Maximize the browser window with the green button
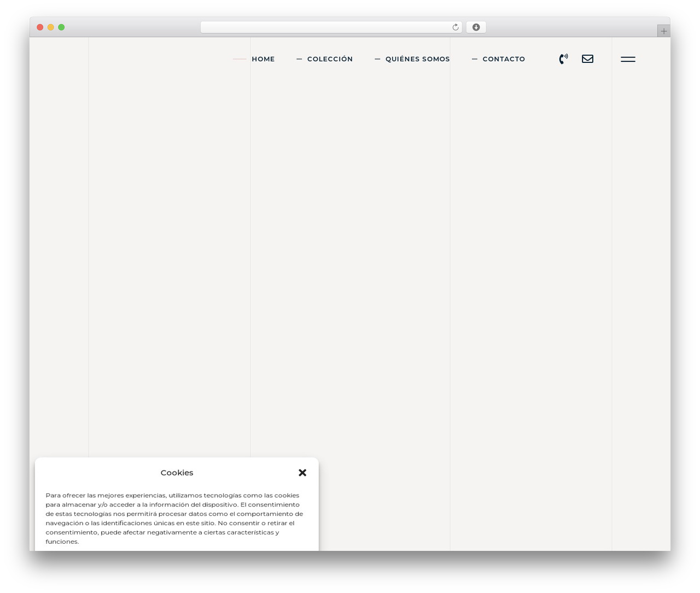 click(x=61, y=27)
